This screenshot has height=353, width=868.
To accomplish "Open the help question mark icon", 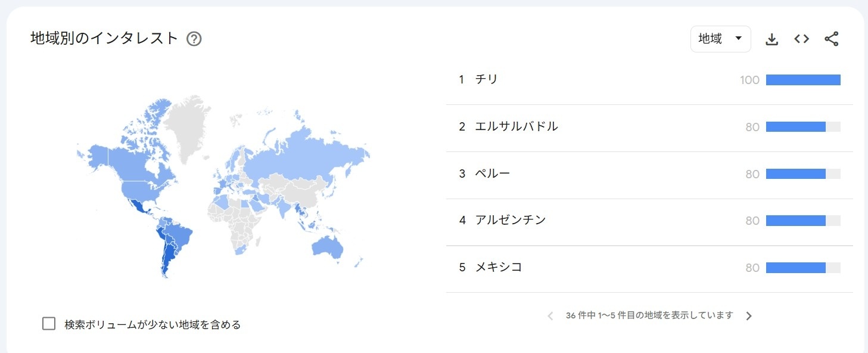I will [x=193, y=38].
